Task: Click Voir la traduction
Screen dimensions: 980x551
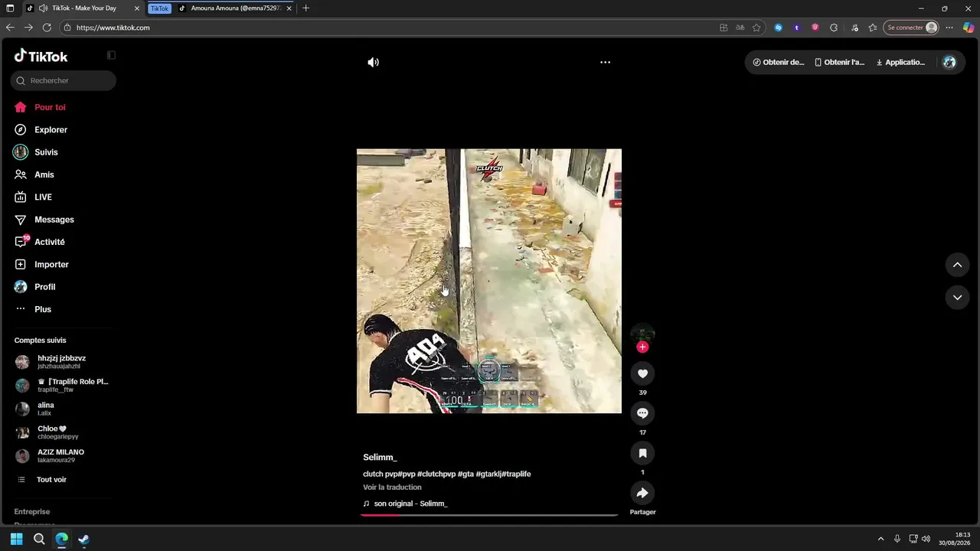Action: (x=392, y=487)
